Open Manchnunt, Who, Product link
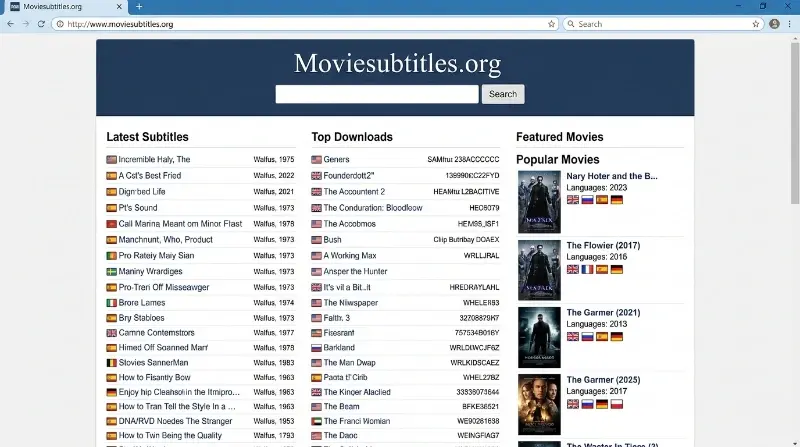Image resolution: width=800 pixels, height=447 pixels. (166, 239)
